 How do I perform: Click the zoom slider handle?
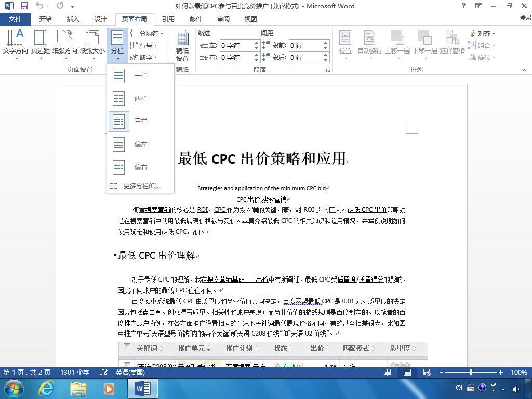point(471,372)
